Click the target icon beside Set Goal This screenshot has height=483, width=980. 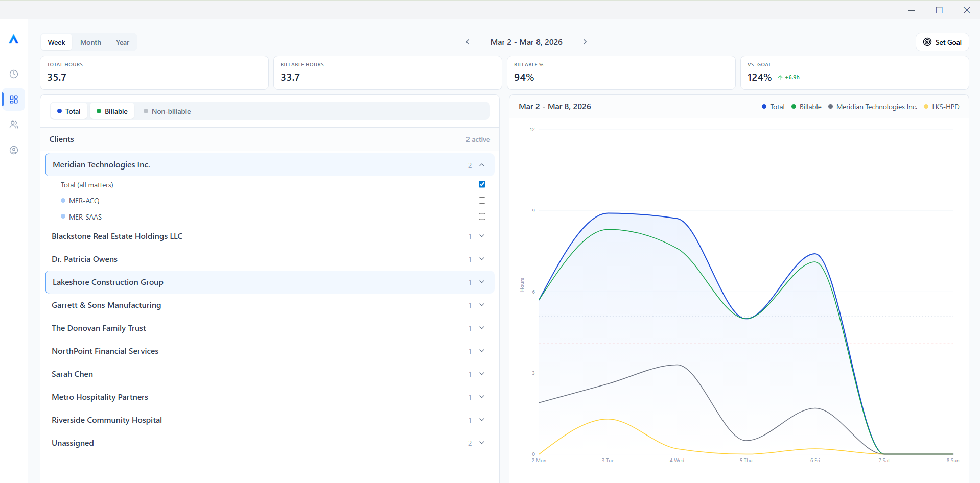(927, 42)
